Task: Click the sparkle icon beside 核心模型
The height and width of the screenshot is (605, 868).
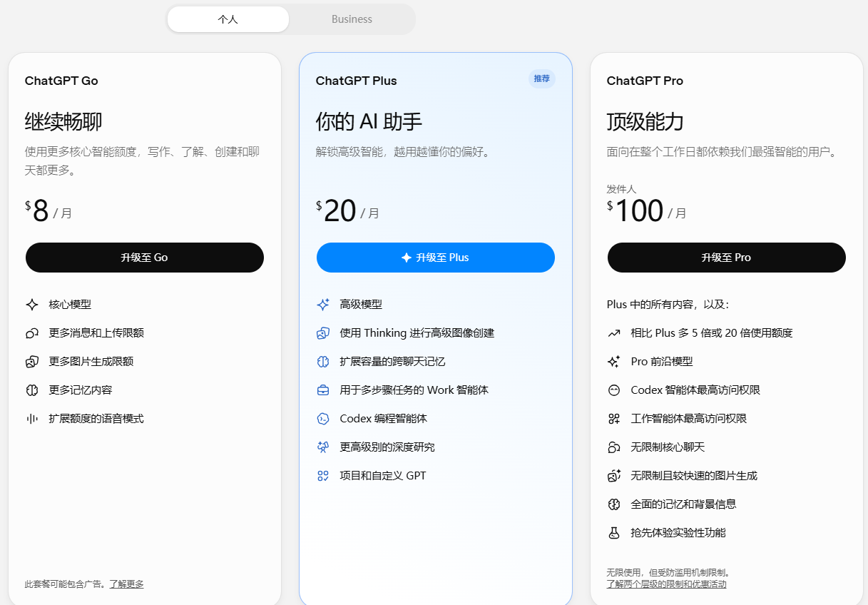Action: [x=32, y=305]
